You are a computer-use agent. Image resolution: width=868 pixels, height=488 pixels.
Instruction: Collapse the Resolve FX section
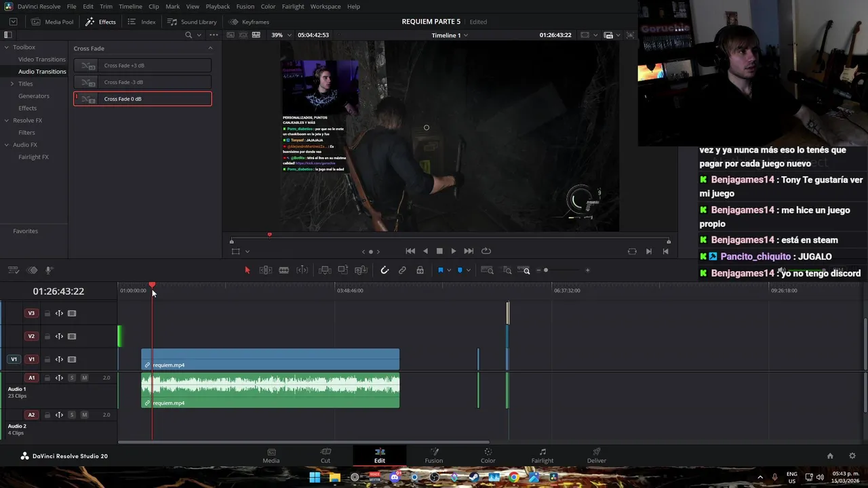tap(6, 120)
